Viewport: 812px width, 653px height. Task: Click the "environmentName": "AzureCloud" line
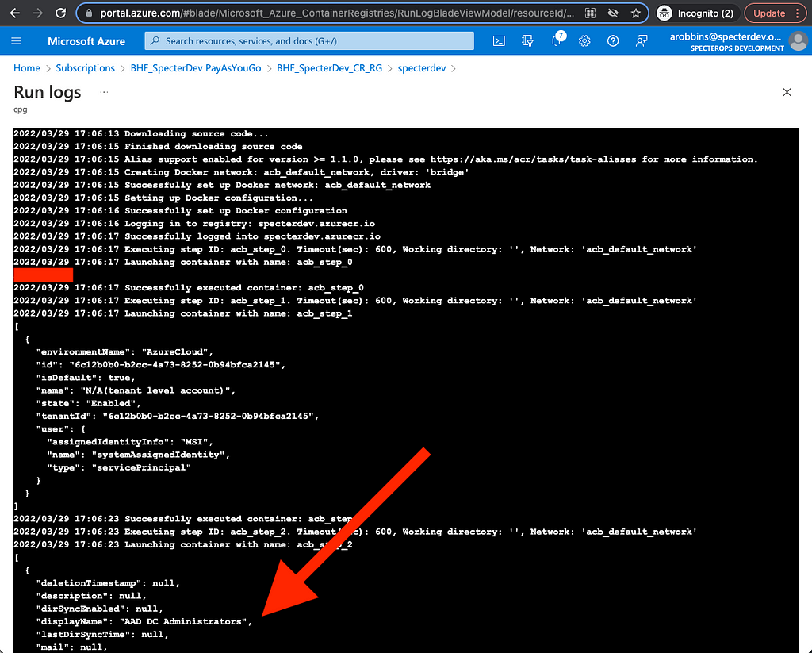click(124, 352)
